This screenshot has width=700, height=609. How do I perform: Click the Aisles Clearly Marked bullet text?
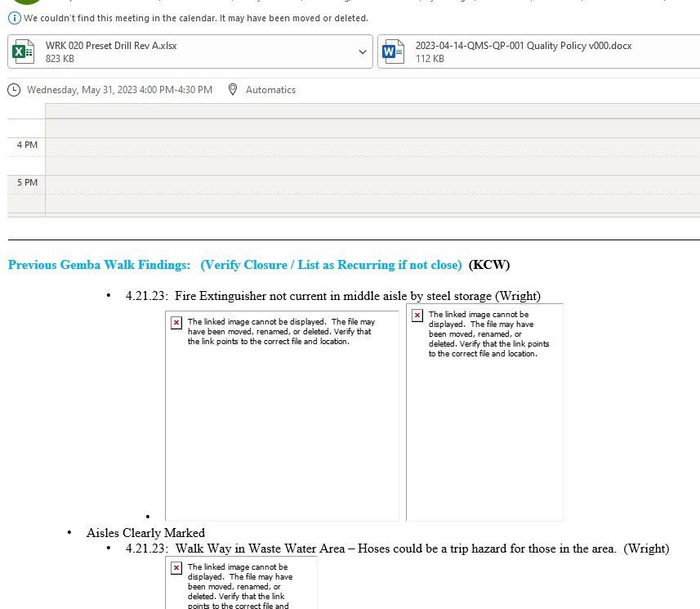145,533
